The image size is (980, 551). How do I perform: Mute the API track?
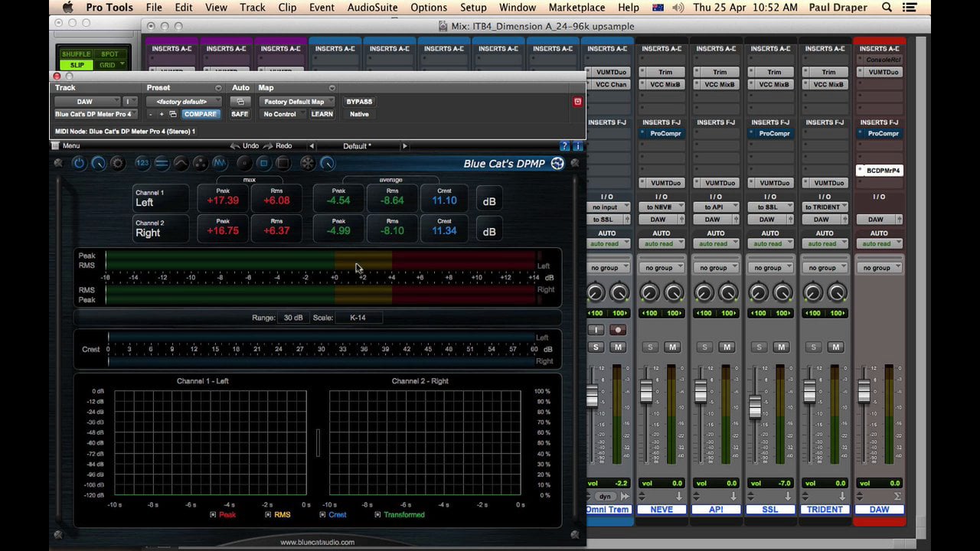(x=727, y=347)
